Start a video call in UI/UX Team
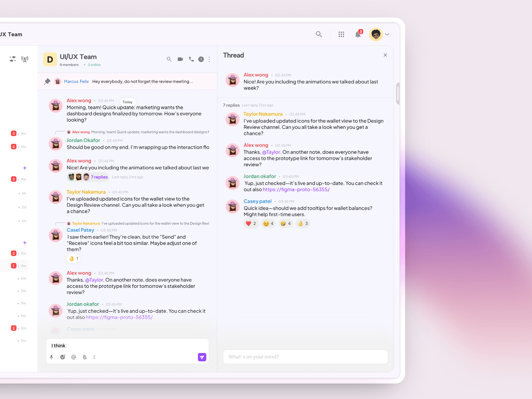 pyautogui.click(x=180, y=59)
